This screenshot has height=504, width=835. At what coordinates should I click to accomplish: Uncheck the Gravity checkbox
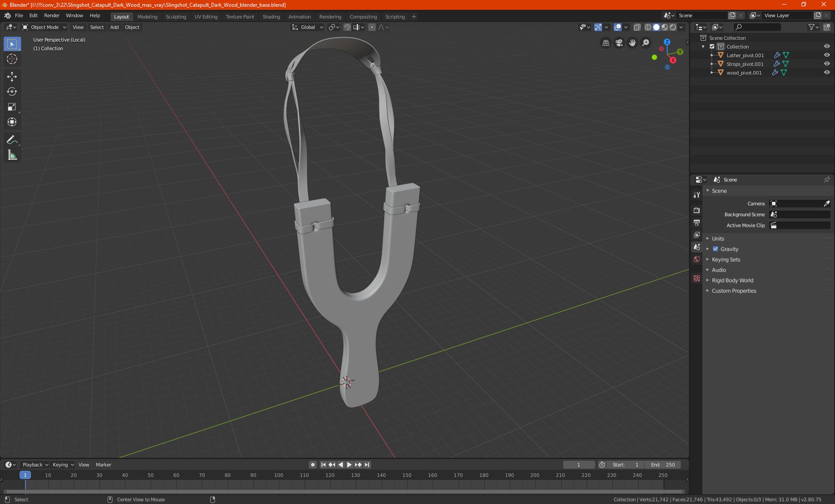point(715,249)
